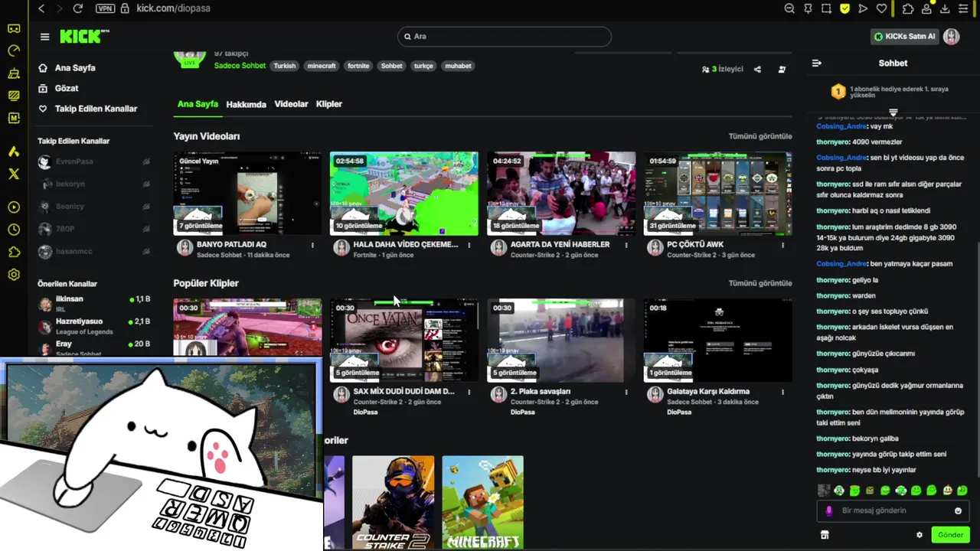Screen dimensions: 980x551
Task: Open the X (Twitter) sidebar icon
Action: coord(14,174)
